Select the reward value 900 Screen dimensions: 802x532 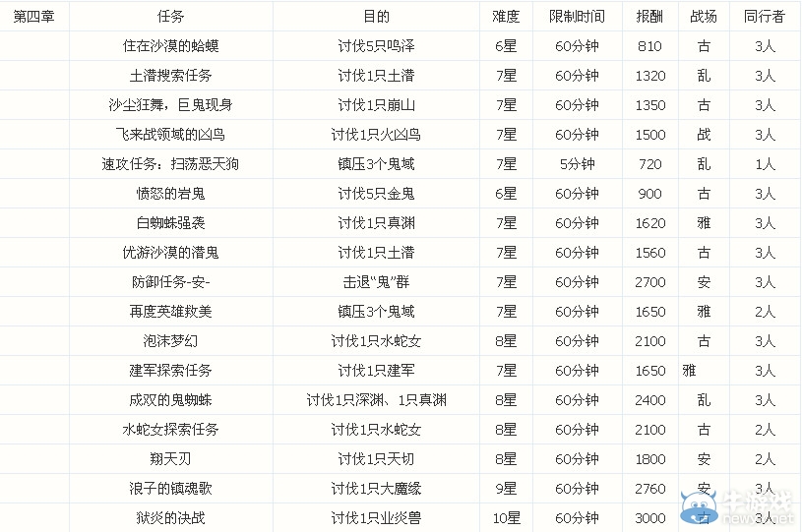point(650,194)
